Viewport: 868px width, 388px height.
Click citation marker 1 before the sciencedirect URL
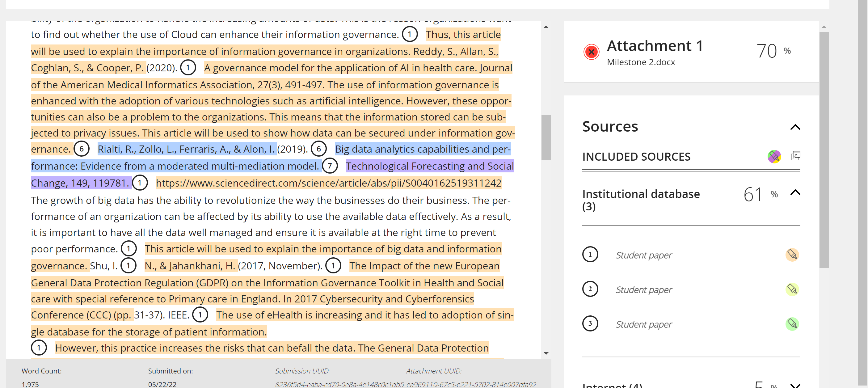(x=140, y=183)
